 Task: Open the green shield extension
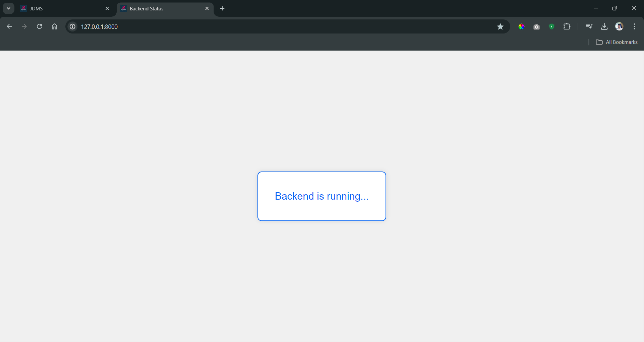[x=551, y=26]
